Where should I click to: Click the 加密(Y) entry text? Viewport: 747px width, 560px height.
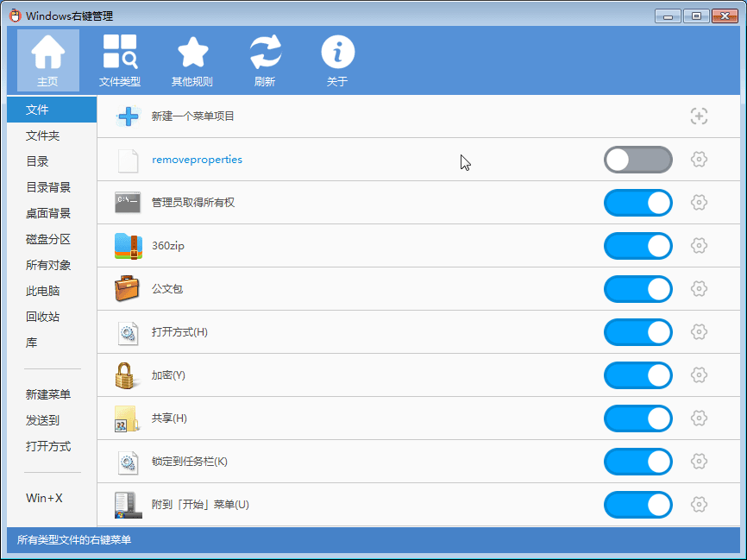[x=168, y=375]
